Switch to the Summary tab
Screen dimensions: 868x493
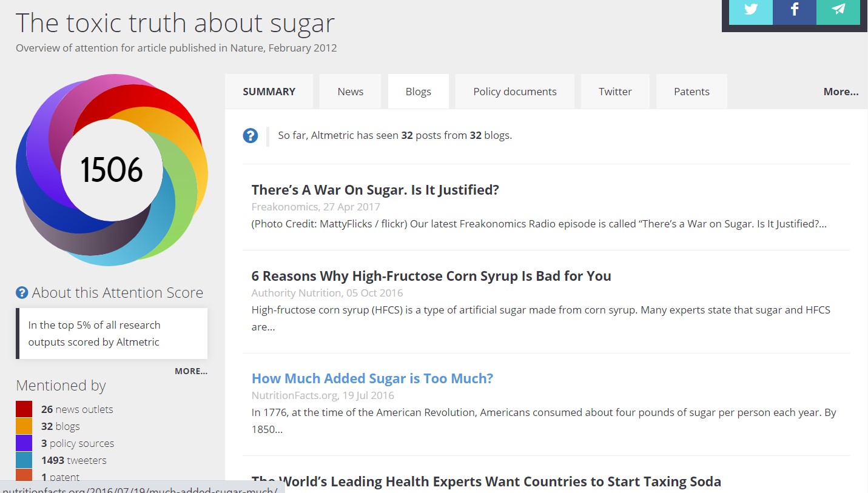pos(269,92)
